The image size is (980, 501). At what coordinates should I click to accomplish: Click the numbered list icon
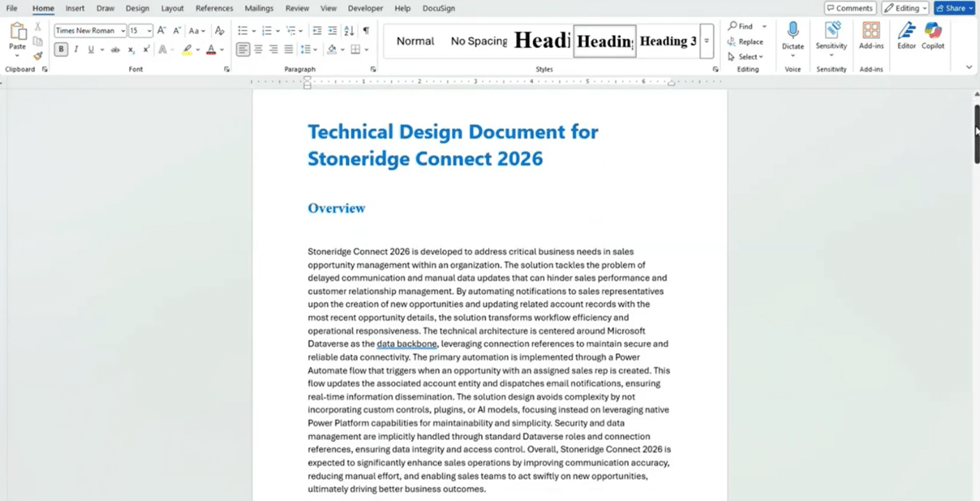267,31
